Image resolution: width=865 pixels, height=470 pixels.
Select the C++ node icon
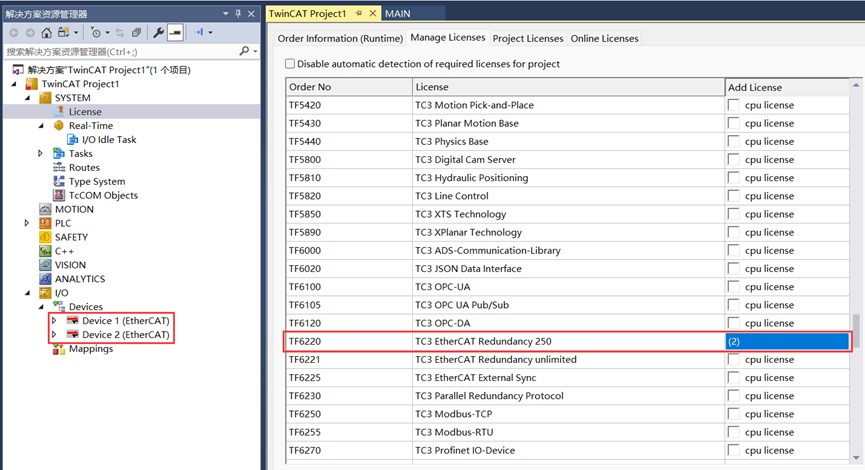pos(45,250)
